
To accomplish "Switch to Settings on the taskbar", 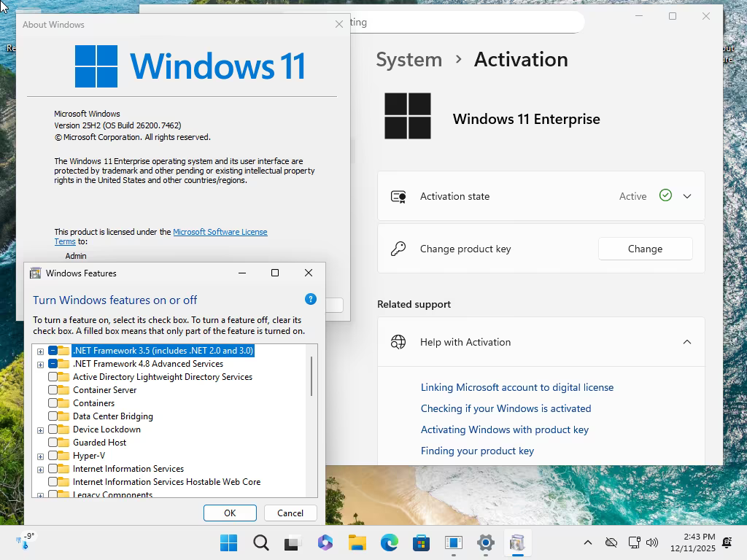I will click(485, 542).
